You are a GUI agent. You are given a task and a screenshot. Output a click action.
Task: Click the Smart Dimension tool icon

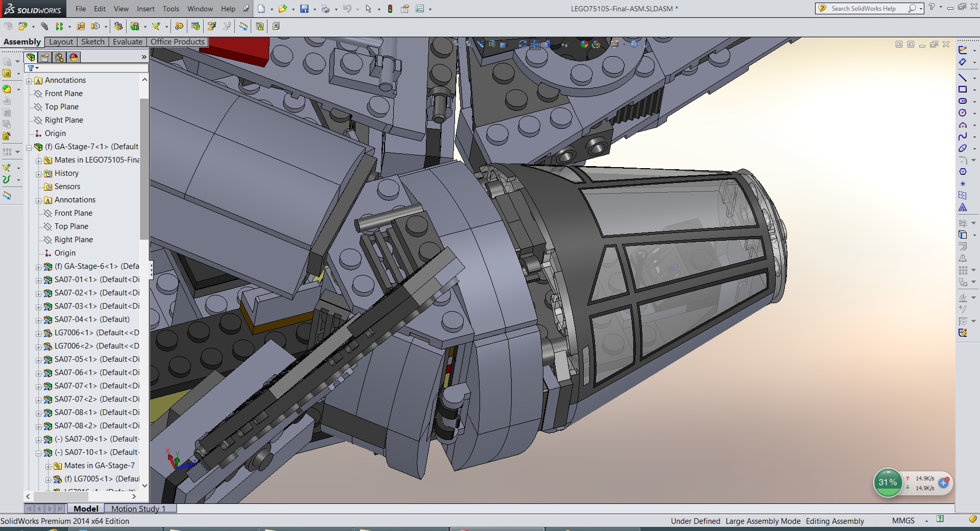[x=963, y=62]
